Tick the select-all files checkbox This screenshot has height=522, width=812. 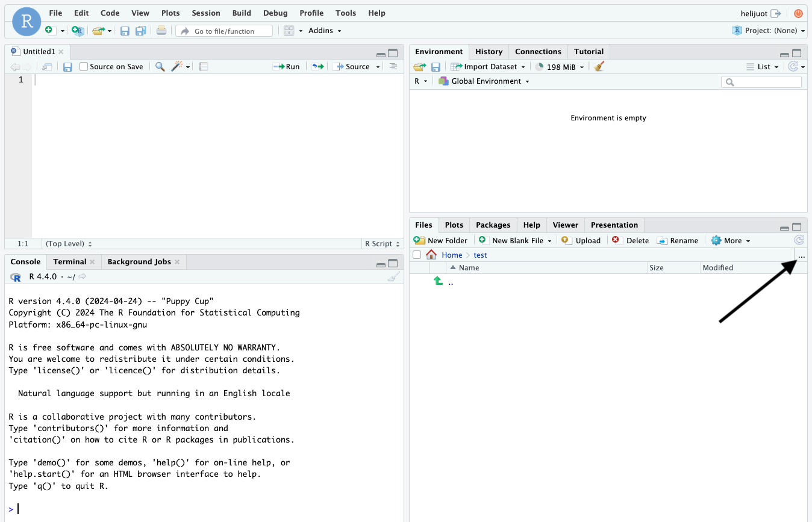(417, 255)
